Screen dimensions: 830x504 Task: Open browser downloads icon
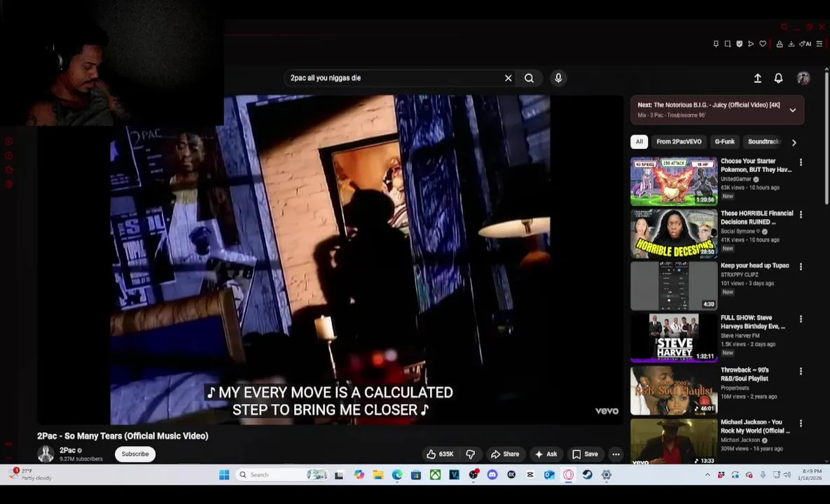[791, 44]
